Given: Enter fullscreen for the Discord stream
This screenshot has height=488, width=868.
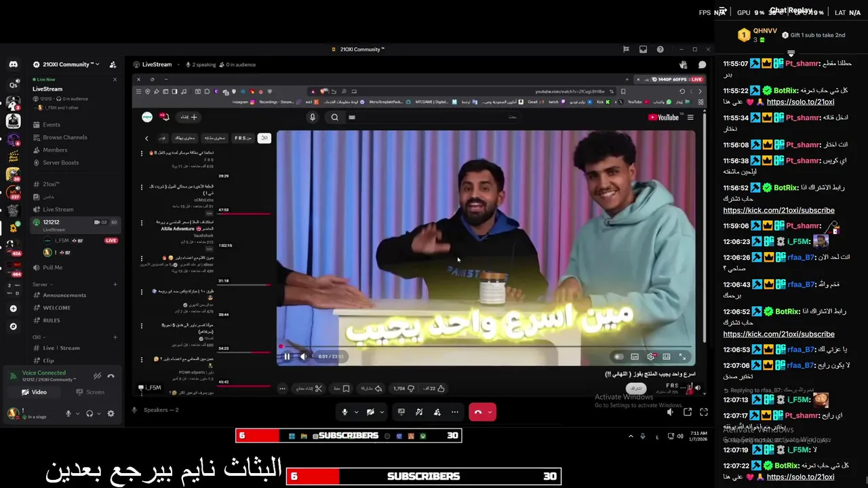Looking at the screenshot, I should 704,412.
